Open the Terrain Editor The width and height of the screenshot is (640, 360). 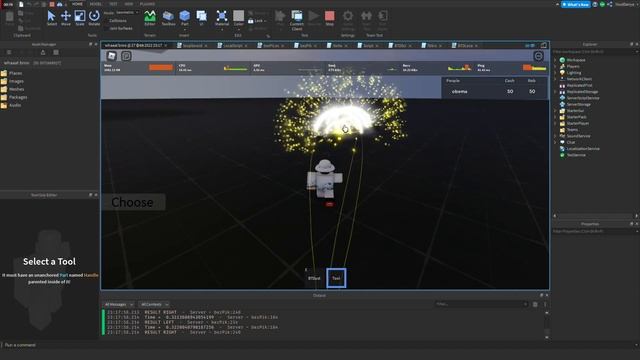150,18
